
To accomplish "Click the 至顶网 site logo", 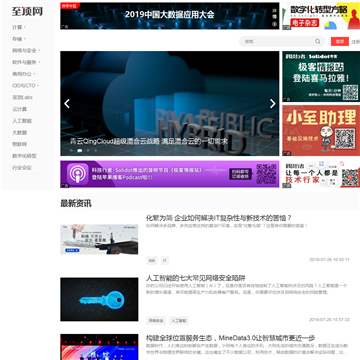I will click(x=27, y=12).
